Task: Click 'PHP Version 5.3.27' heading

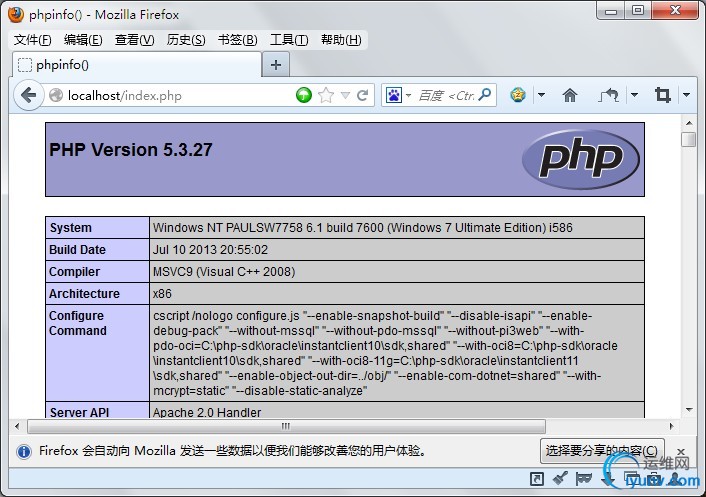Action: 131,150
